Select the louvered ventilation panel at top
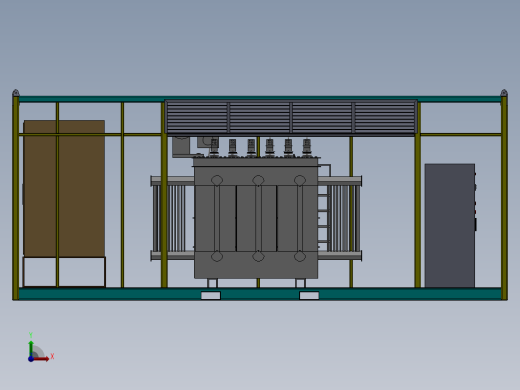 (291, 117)
